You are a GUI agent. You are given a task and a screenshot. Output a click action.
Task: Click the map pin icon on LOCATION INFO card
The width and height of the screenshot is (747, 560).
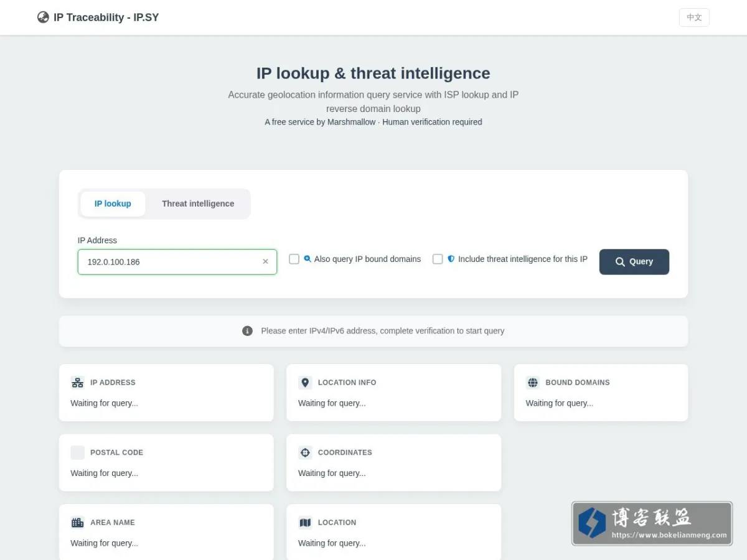point(305,383)
